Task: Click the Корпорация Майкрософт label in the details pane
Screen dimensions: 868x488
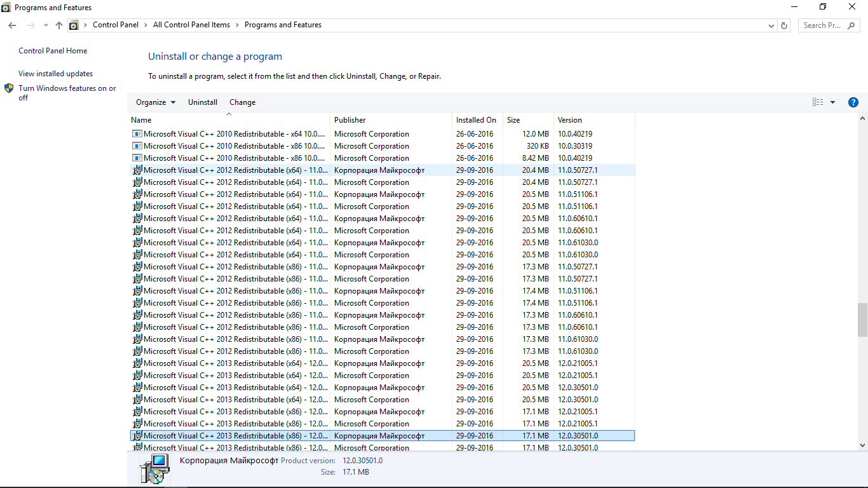Action: tap(229, 461)
